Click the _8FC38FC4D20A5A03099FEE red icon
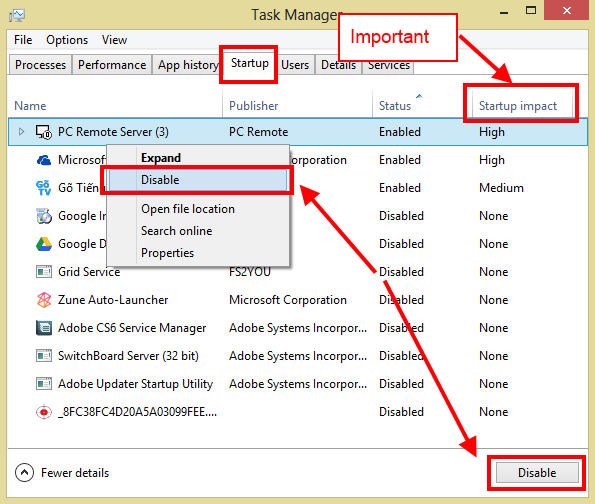Image resolution: width=595 pixels, height=504 pixels. tap(44, 412)
